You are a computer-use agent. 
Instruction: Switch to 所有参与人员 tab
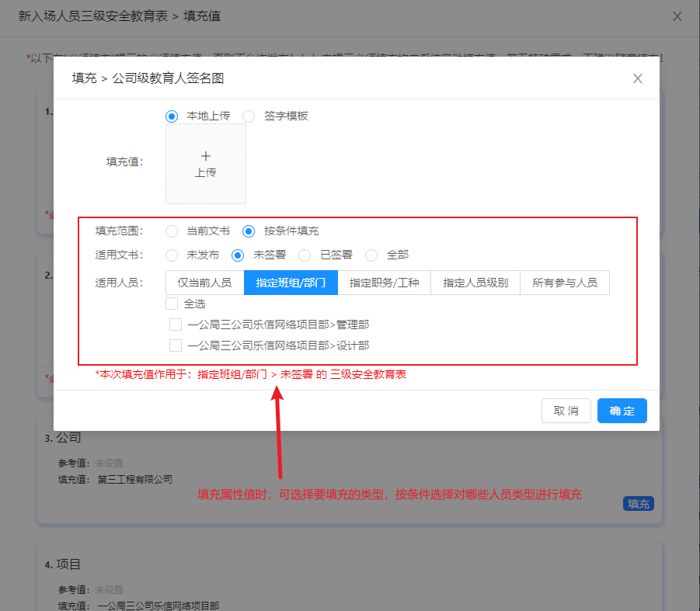[x=565, y=283]
